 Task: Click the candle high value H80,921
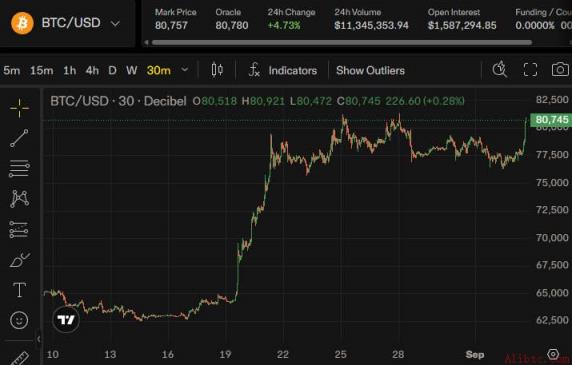click(x=263, y=101)
